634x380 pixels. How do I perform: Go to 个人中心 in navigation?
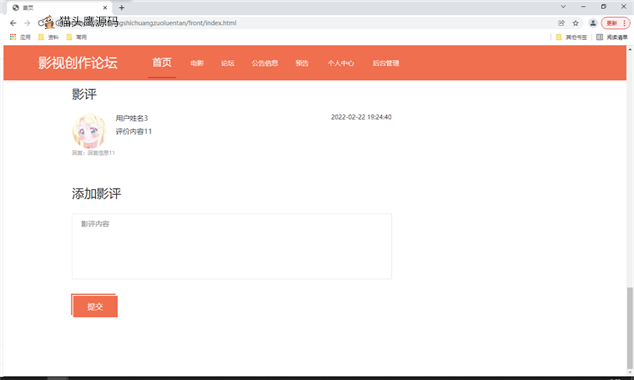point(340,63)
